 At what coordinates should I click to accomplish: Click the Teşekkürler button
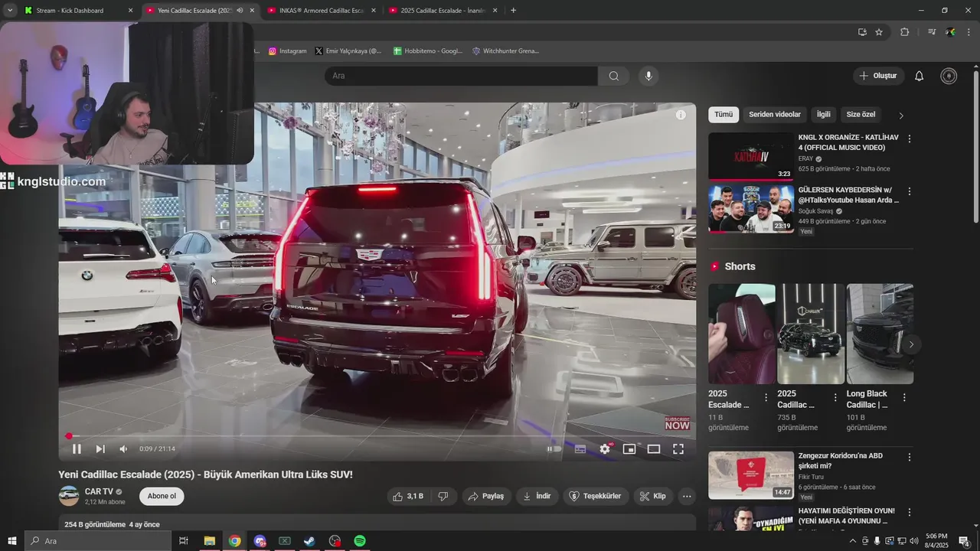pyautogui.click(x=596, y=496)
